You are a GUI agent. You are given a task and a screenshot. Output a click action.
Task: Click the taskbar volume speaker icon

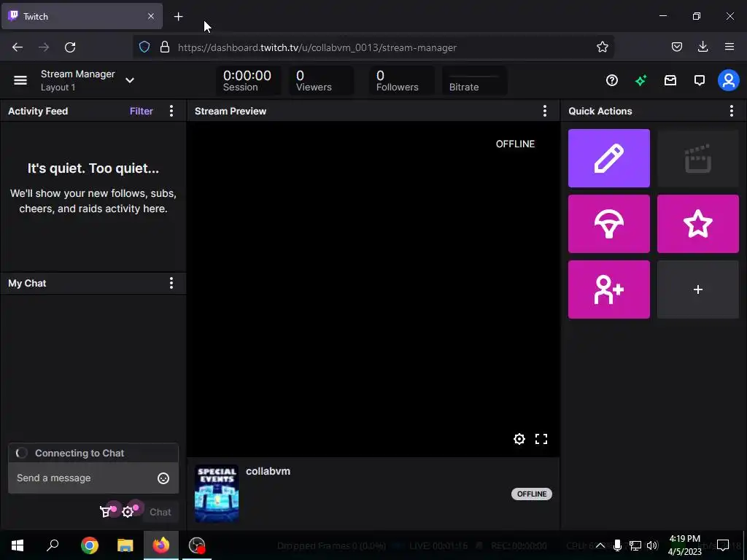click(653, 545)
